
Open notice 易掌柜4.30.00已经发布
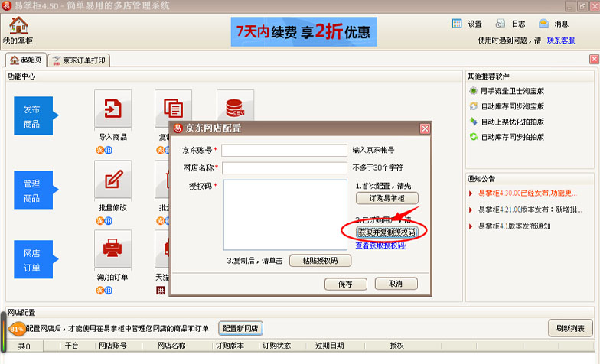click(528, 193)
